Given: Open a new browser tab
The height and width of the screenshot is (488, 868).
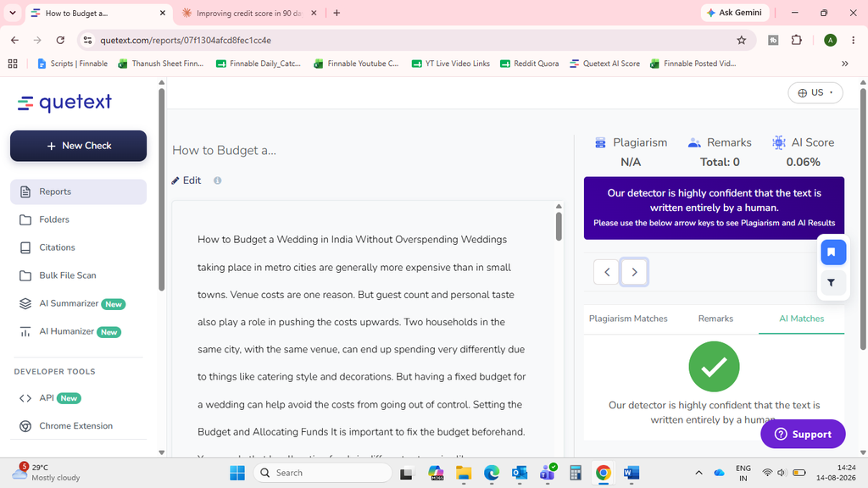Looking at the screenshot, I should pyautogui.click(x=337, y=13).
